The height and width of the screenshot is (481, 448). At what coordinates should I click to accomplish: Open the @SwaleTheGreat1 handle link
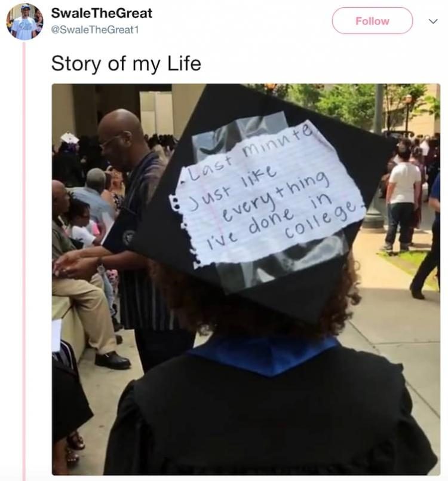pos(95,30)
